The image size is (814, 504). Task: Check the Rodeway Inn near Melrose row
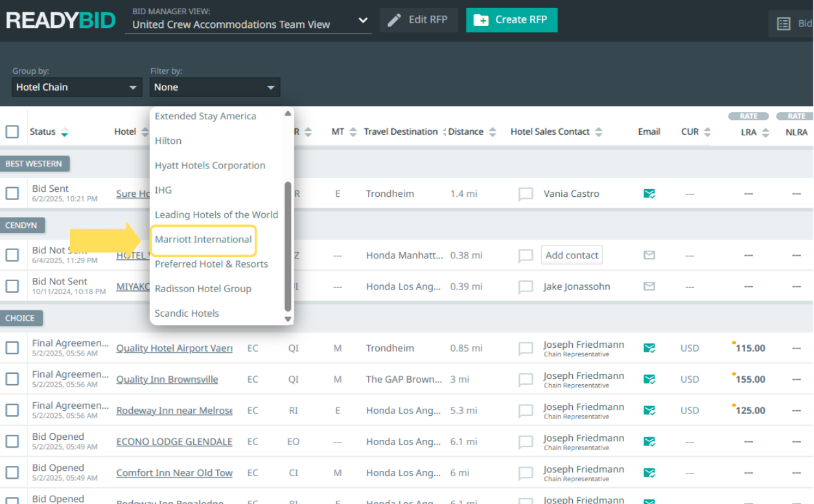pyautogui.click(x=12, y=411)
